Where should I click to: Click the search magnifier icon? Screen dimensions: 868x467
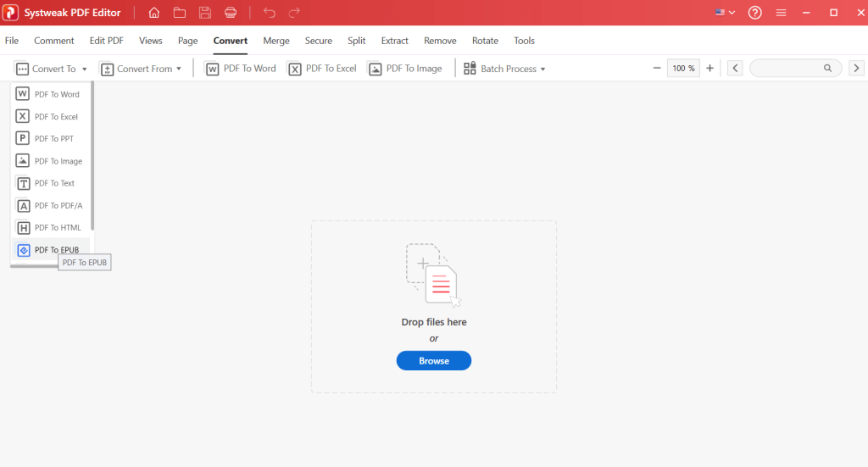point(827,68)
